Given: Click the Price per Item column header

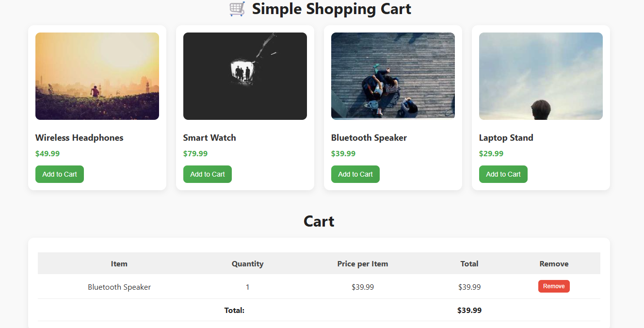Looking at the screenshot, I should pos(363,264).
